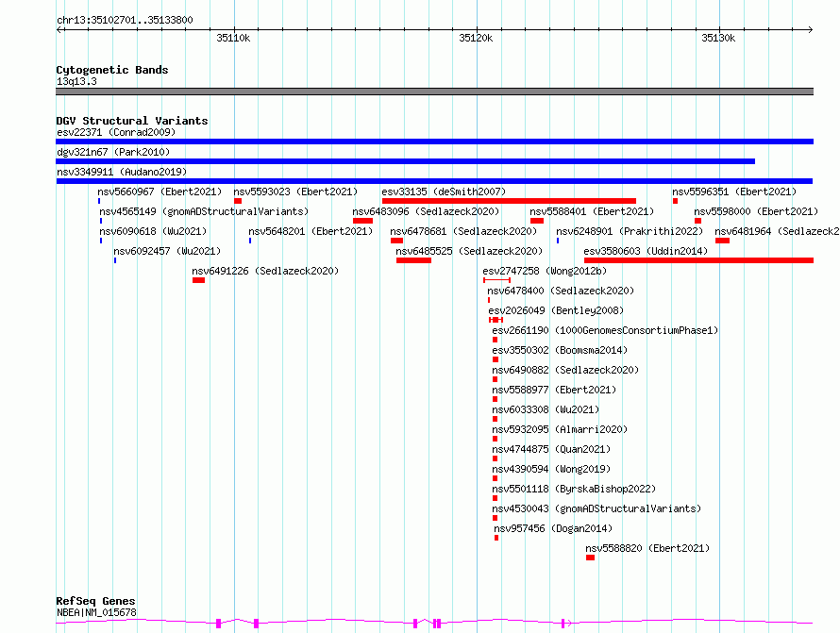Click nsv4390594 (Wong2019) label
This screenshot has width=840, height=633.
[x=552, y=469]
